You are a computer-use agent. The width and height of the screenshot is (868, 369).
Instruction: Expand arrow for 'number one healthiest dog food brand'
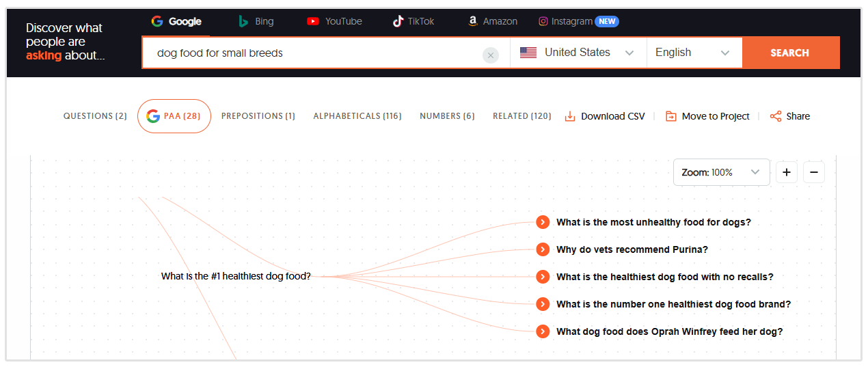tap(543, 304)
